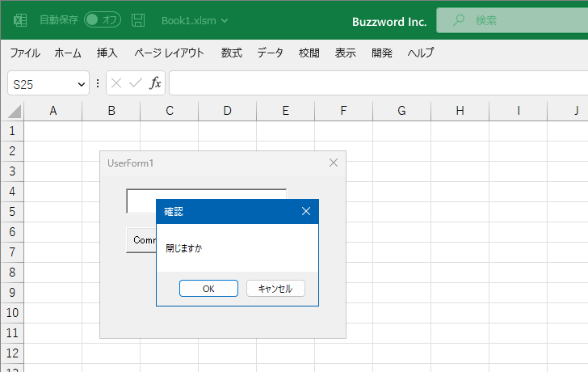Click the fx Insert Function icon

click(x=155, y=83)
